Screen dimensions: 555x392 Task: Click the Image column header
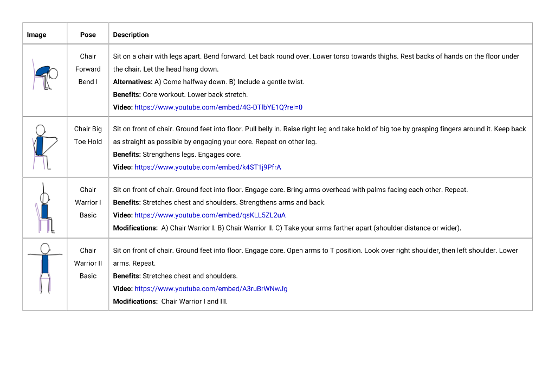tap(36, 35)
